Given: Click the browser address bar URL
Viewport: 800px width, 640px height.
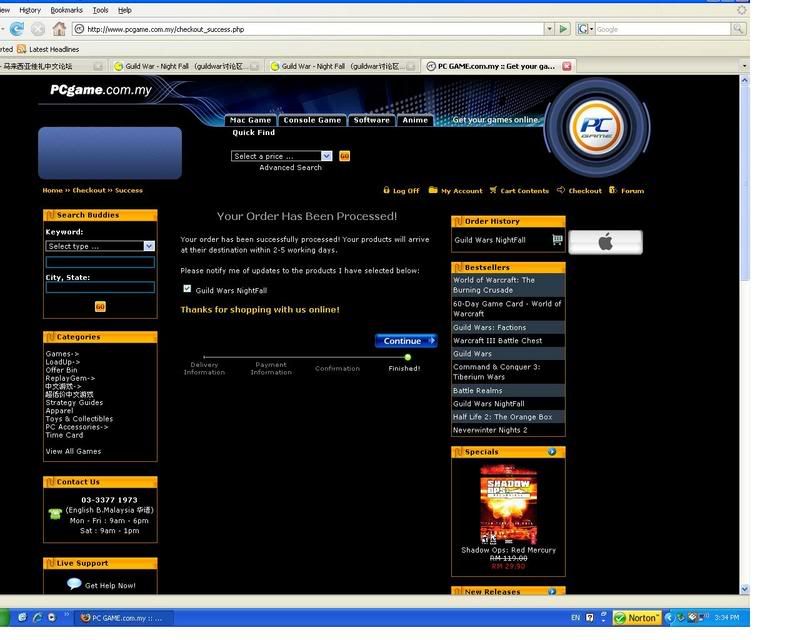Looking at the screenshot, I should [166, 29].
